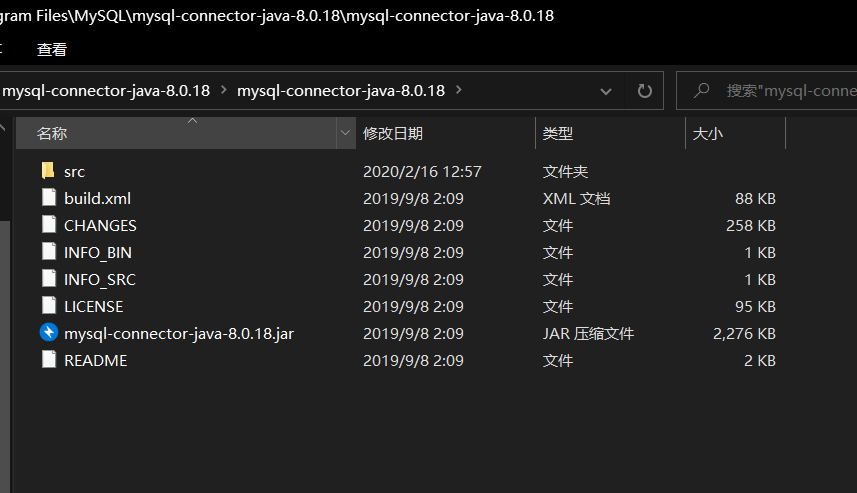Click the left navigation pane scrollbar
857x493 pixels.
pos(5,355)
